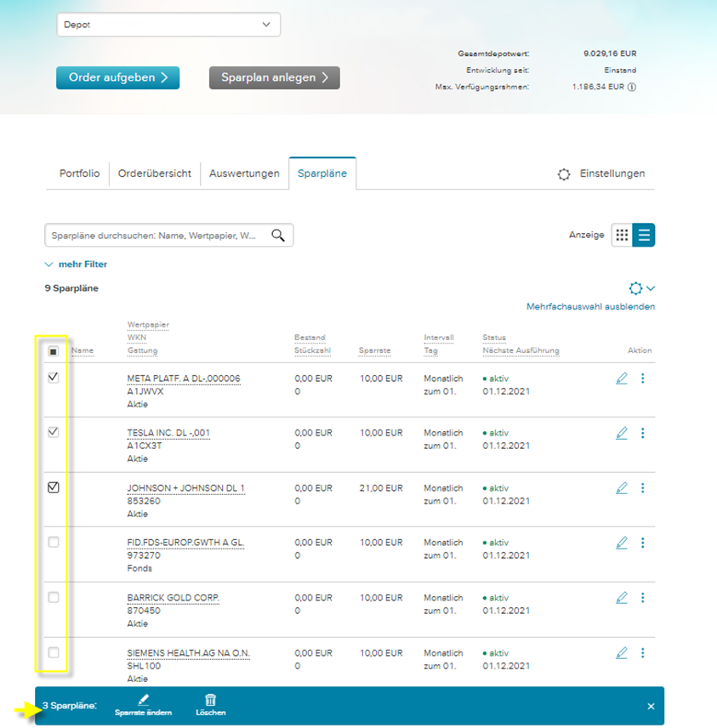The width and height of the screenshot is (717, 728).
Task: Check the SIEMENS HEALTH.AG checkbox
Action: coord(54,652)
